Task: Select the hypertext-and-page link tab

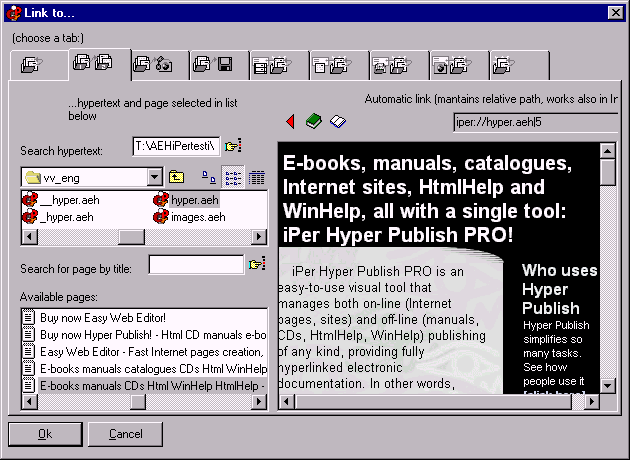Action: click(x=100, y=63)
